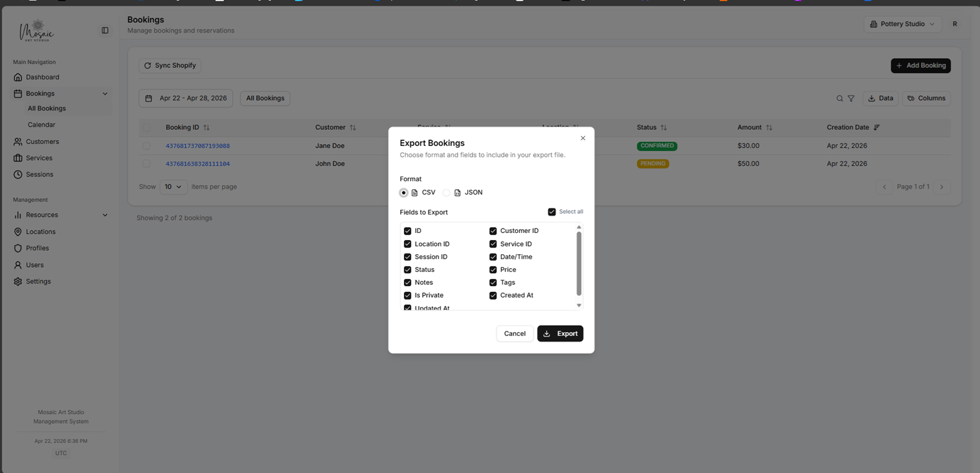Toggle the Select all checkbox
Screen dimensions: 980x473
(x=552, y=211)
